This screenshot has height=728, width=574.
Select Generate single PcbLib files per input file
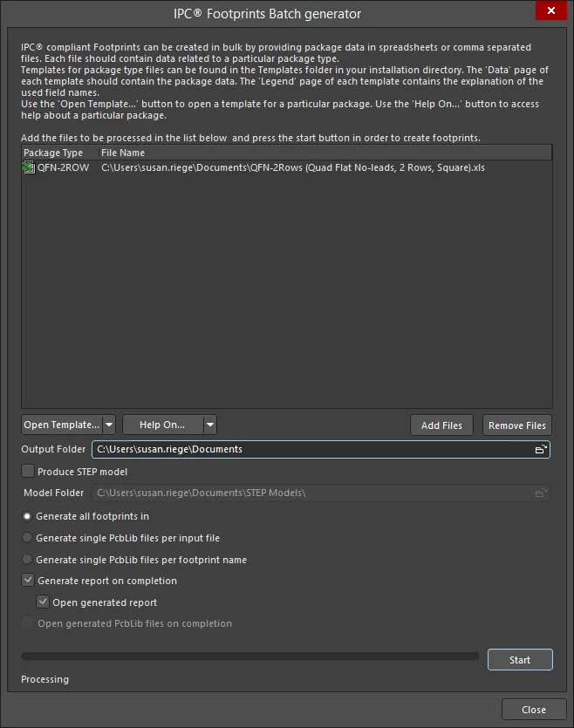point(27,538)
